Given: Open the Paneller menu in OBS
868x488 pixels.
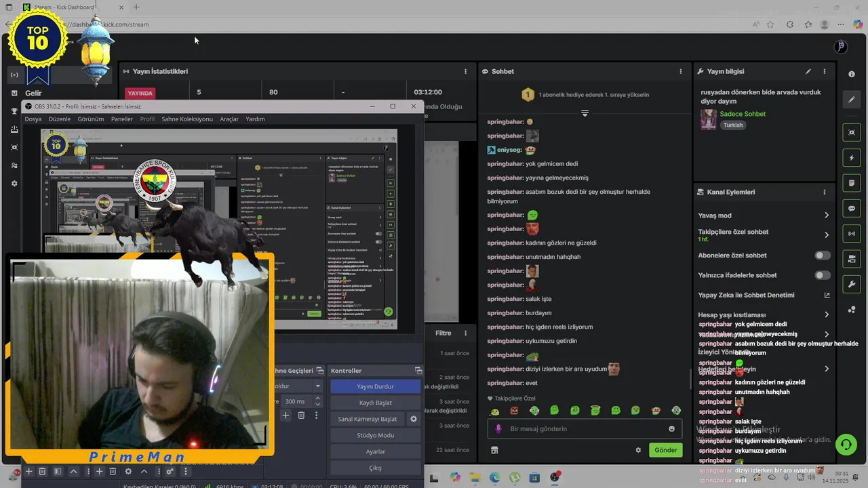Looking at the screenshot, I should (x=122, y=119).
